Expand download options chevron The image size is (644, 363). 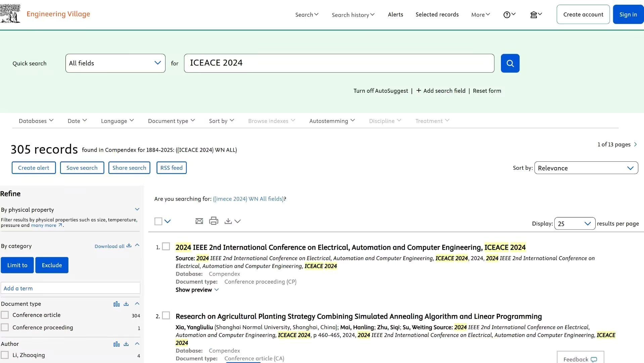pyautogui.click(x=238, y=221)
